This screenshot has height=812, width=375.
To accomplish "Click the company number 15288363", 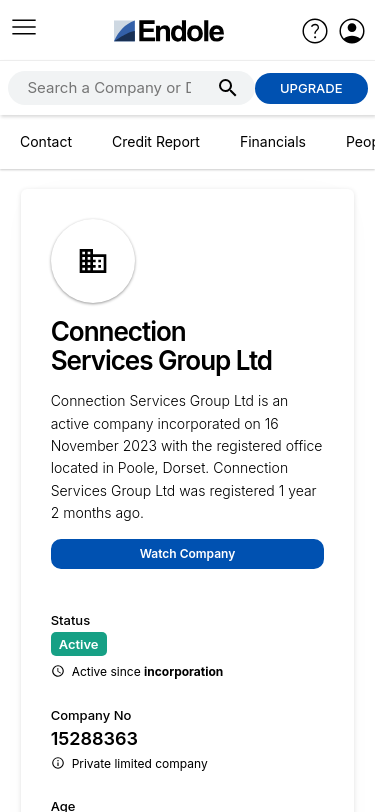I will click(94, 738).
